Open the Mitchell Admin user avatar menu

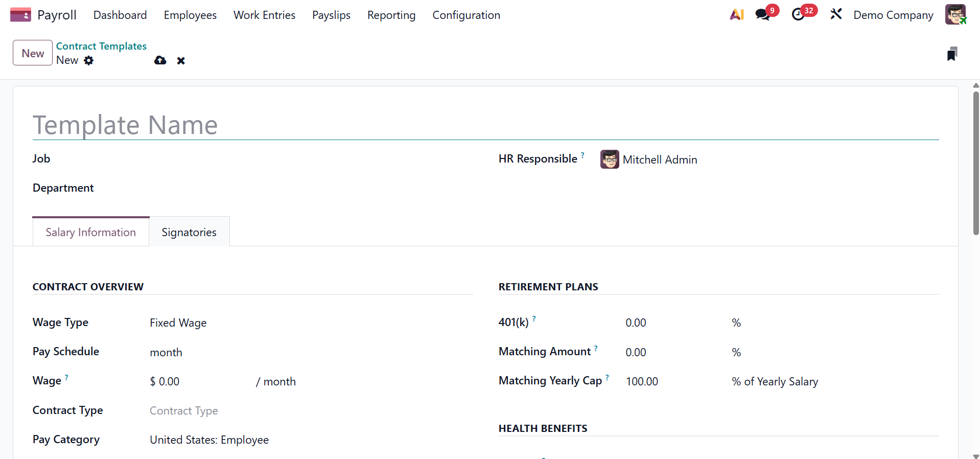(955, 14)
